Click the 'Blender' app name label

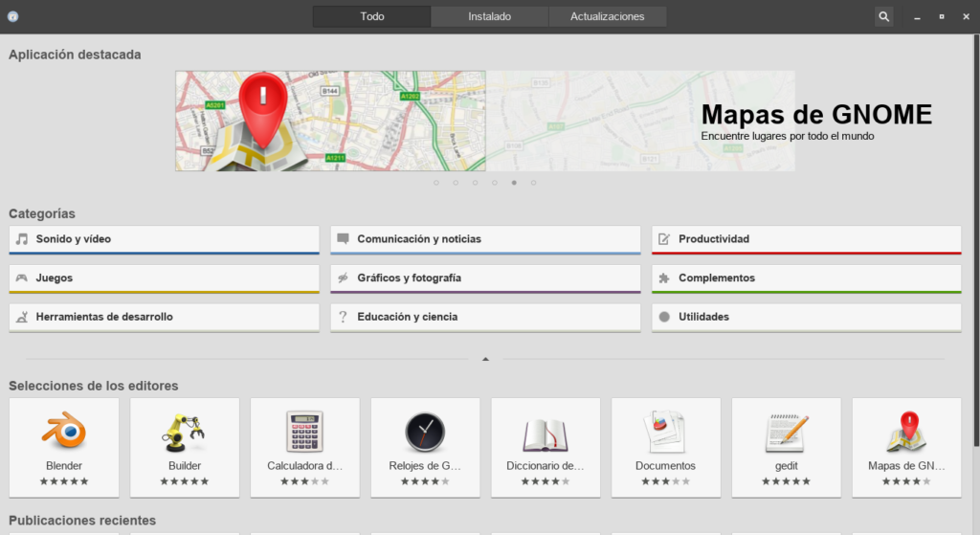(x=64, y=466)
